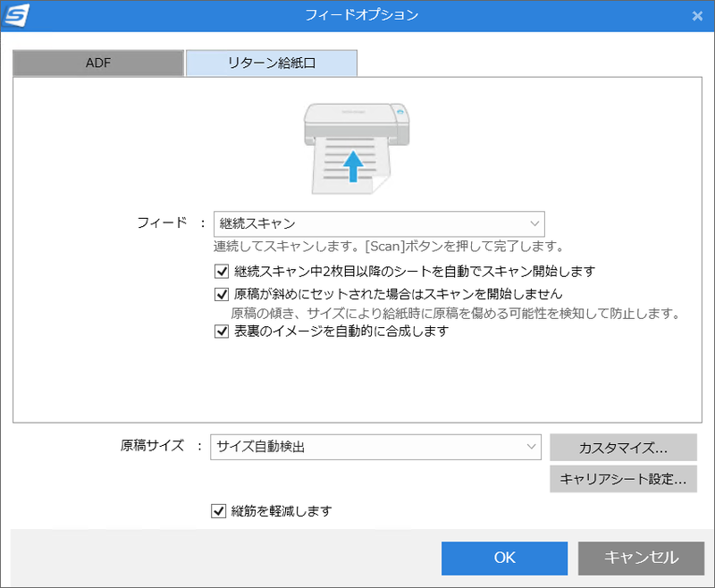Disable skewed document scan prevention checkbox
715x588 pixels.
(x=221, y=292)
